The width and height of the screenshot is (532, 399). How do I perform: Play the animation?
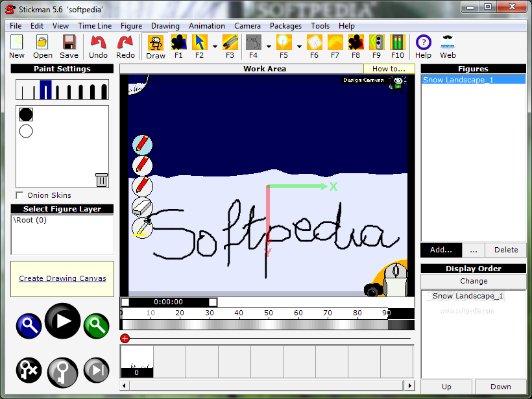point(63,321)
